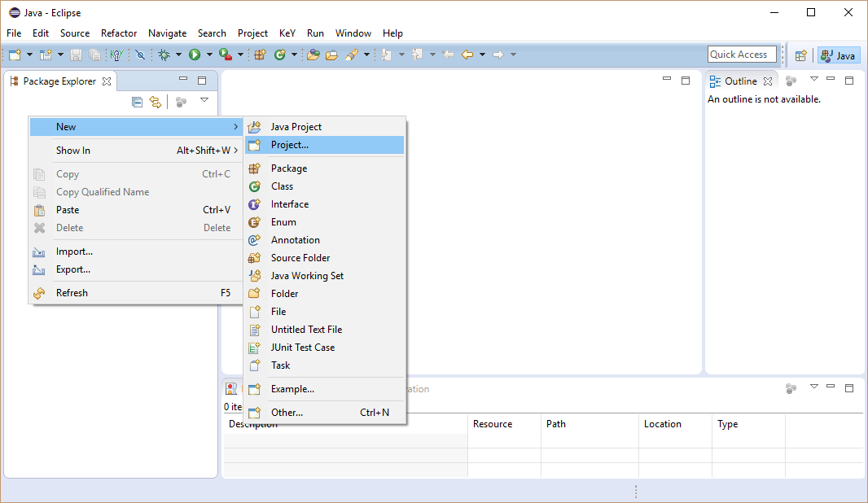The width and height of the screenshot is (868, 503).
Task: Open the KeY menu
Action: 287,33
